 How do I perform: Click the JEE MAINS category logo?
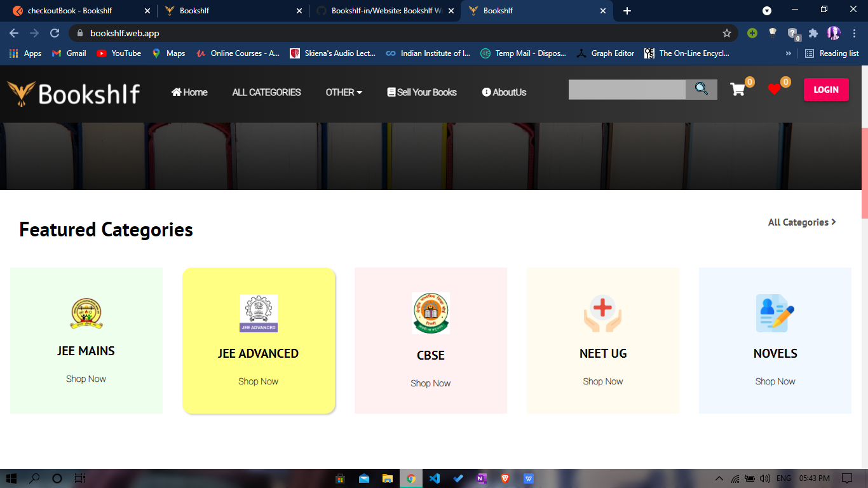[x=86, y=313]
